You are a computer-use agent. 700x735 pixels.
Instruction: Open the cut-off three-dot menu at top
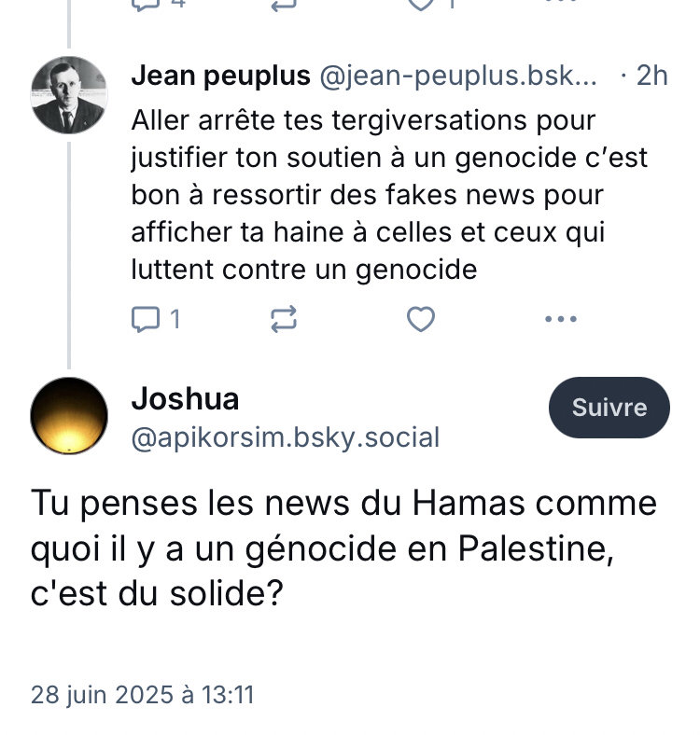pos(560,3)
